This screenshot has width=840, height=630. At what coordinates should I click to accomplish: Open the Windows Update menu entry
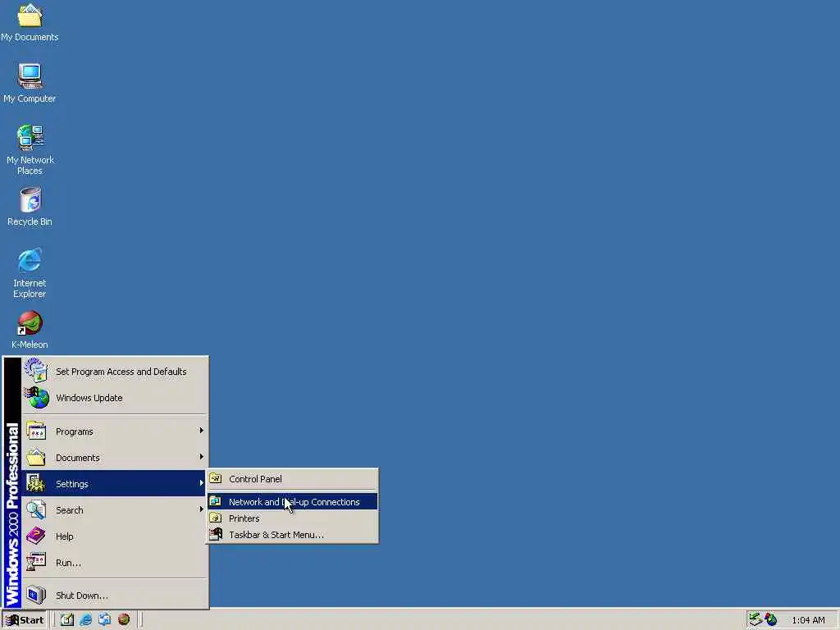115,398
